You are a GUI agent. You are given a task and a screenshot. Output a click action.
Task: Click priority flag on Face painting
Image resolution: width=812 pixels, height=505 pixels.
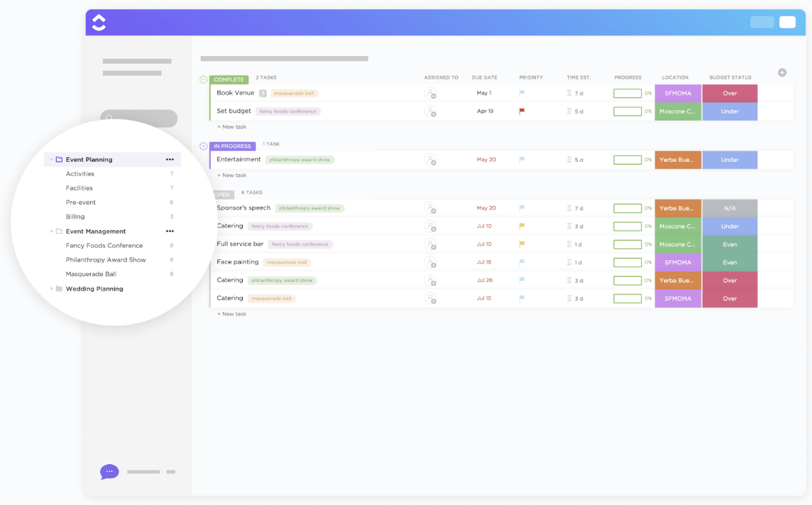(522, 262)
